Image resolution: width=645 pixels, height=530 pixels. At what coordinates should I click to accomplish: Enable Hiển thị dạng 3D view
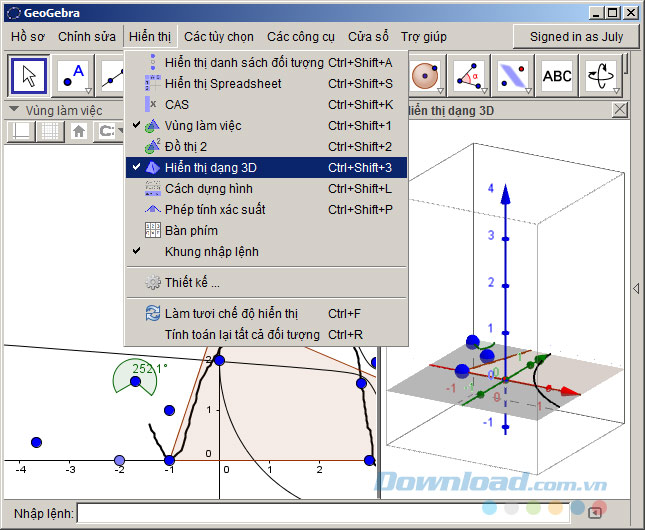pos(210,168)
